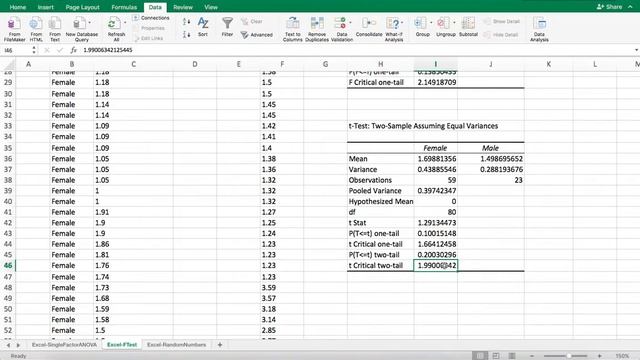This screenshot has height=360, width=640.
Task: Click Show Detail
Action: 502,21
